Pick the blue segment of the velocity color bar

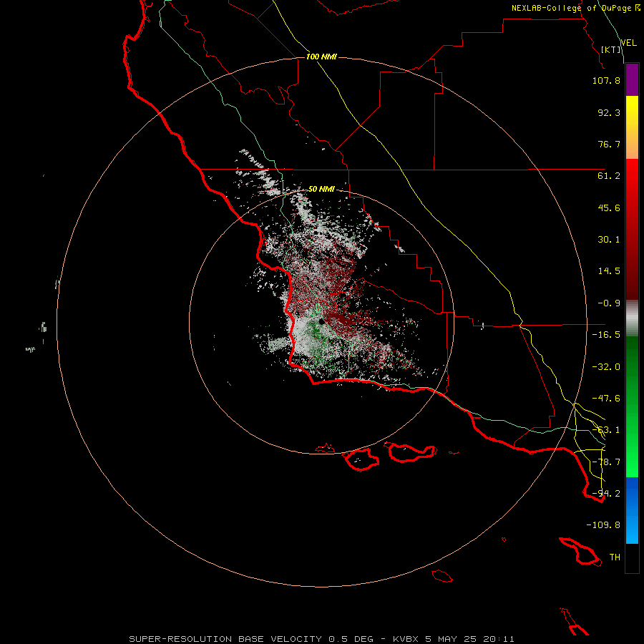pos(632,510)
